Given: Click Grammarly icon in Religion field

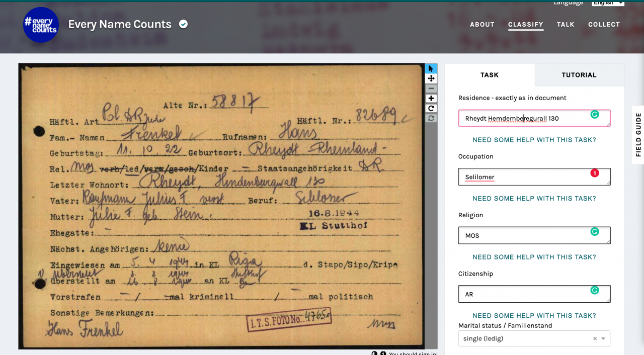Looking at the screenshot, I should click(595, 232).
